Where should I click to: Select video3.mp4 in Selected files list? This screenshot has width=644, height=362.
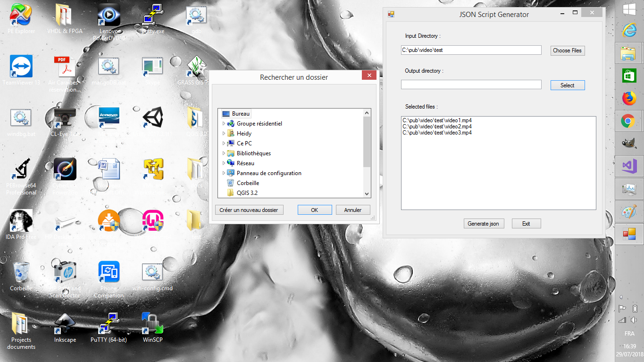tap(437, 133)
